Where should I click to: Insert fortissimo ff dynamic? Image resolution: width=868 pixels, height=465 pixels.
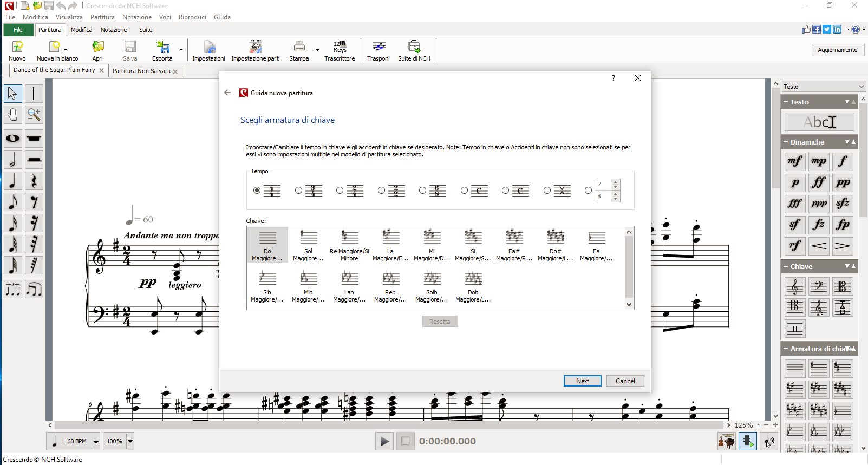[x=818, y=182]
